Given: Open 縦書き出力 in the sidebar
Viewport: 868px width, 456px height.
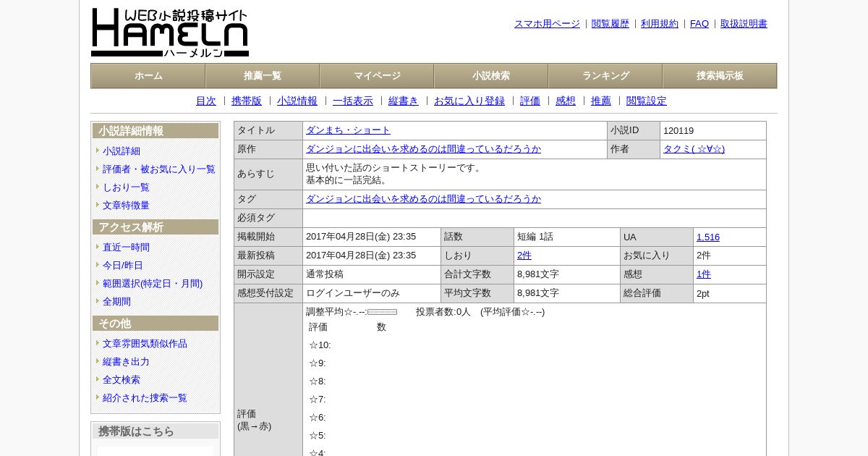Looking at the screenshot, I should pyautogui.click(x=126, y=362).
